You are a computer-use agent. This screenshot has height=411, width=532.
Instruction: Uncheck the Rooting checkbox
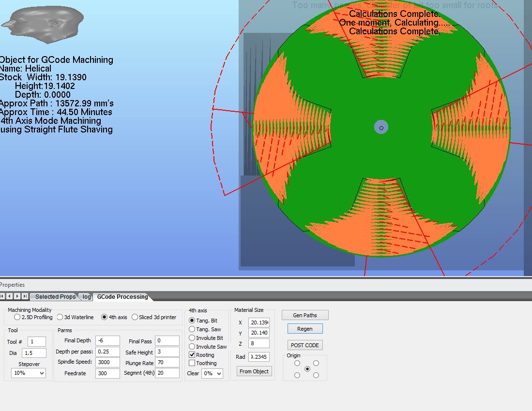pos(192,355)
